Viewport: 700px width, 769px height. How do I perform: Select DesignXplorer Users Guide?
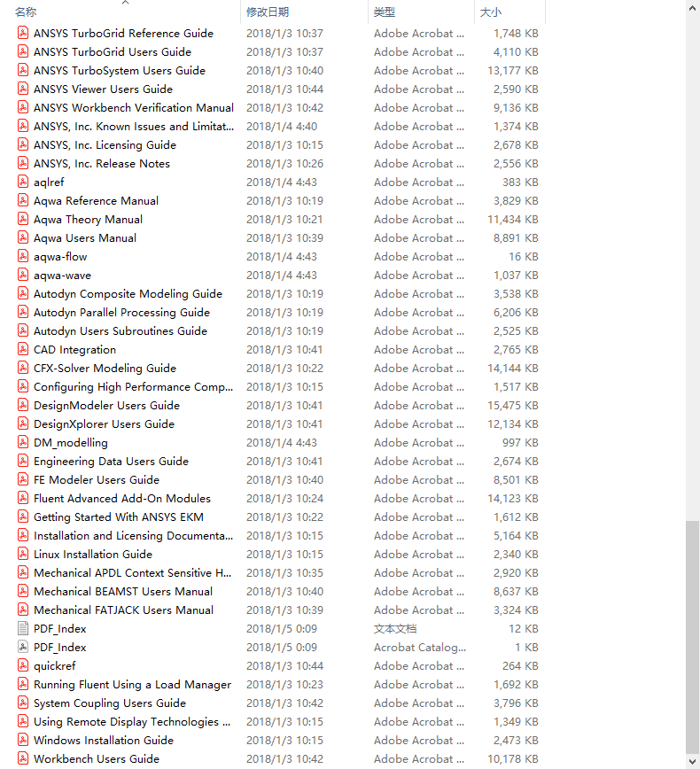[x=104, y=424]
